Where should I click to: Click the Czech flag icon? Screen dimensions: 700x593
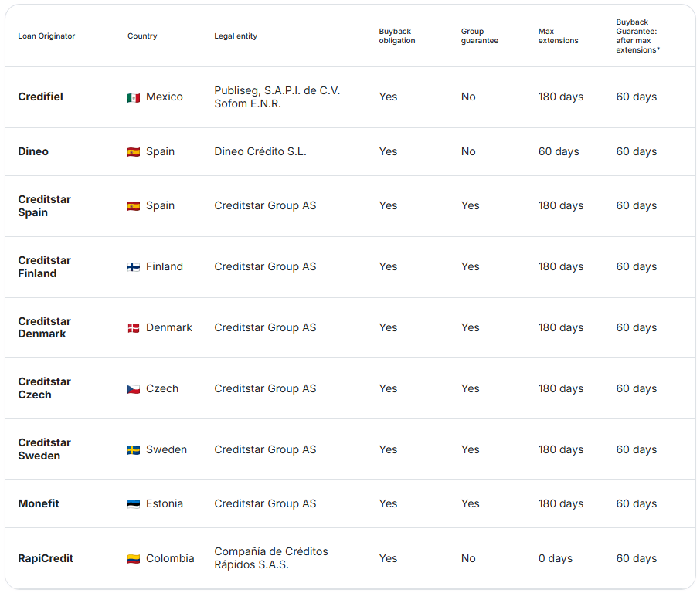pos(134,389)
